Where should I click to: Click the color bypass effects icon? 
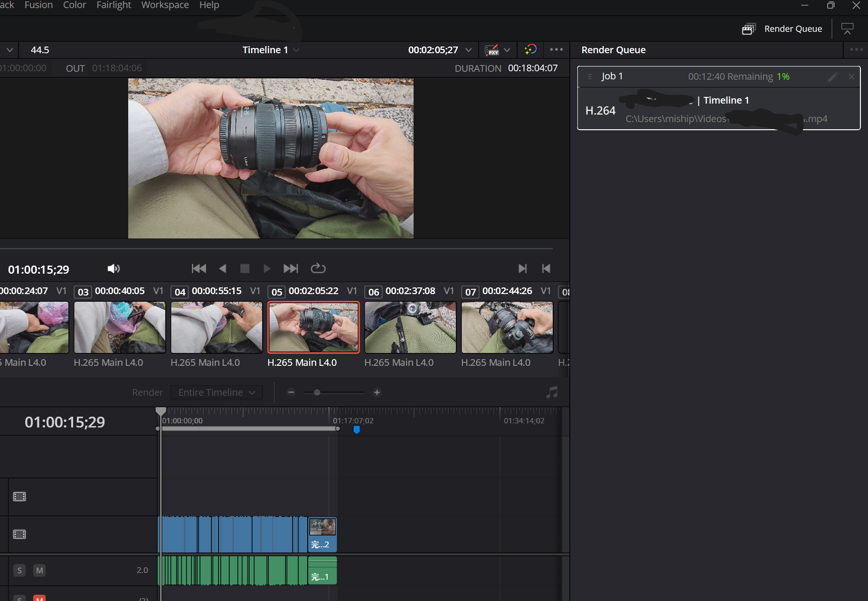pyautogui.click(x=530, y=50)
